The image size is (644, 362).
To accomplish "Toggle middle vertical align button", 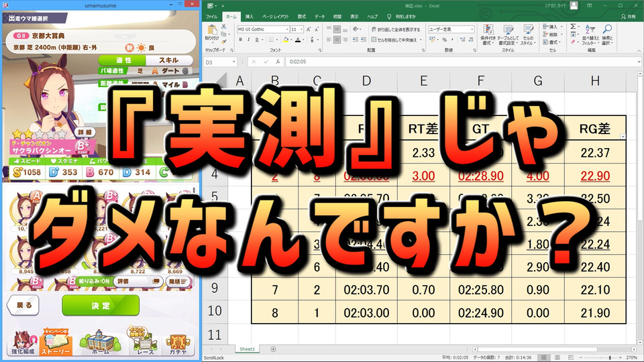I will point(337,29).
